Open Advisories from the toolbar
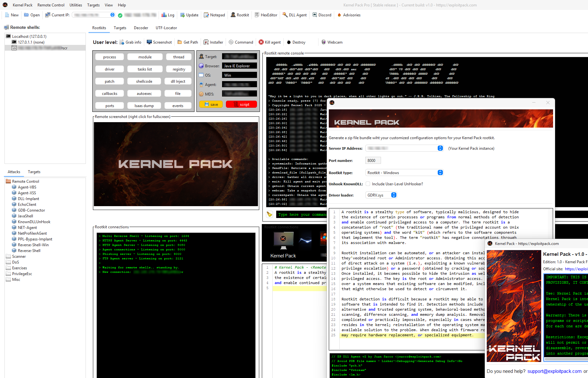Viewport: 588px width, 378px height. 349,15
